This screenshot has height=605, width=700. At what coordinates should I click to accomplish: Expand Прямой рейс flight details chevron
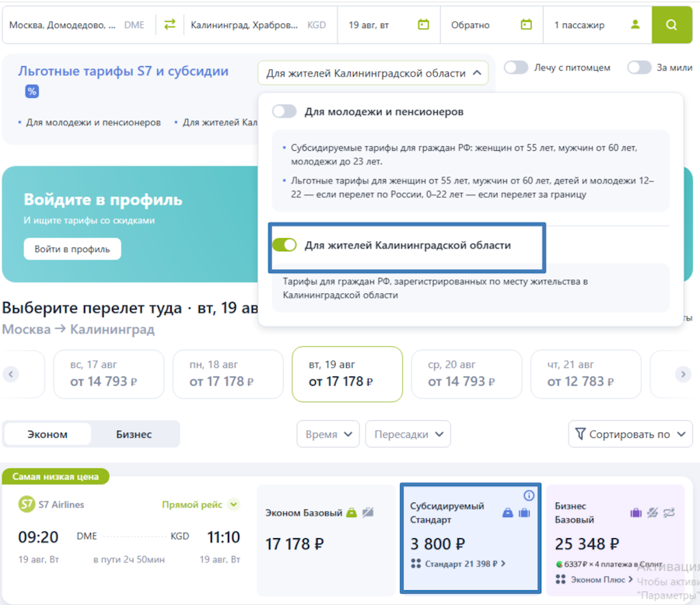[233, 505]
